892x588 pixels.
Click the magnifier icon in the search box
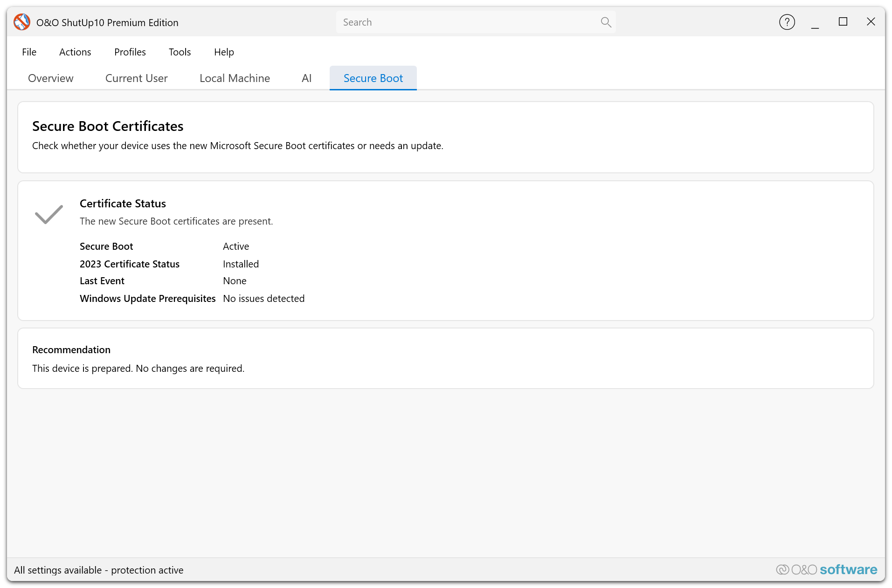(606, 22)
